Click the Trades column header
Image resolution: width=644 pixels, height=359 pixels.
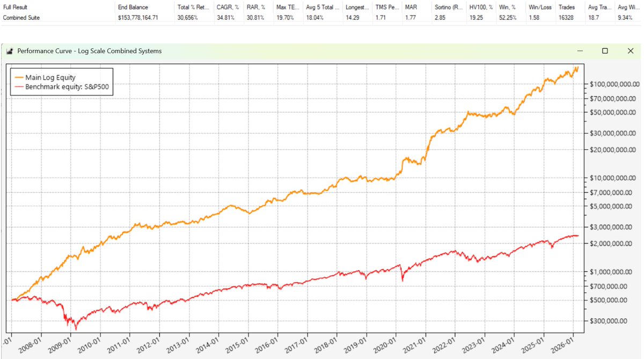coord(572,7)
